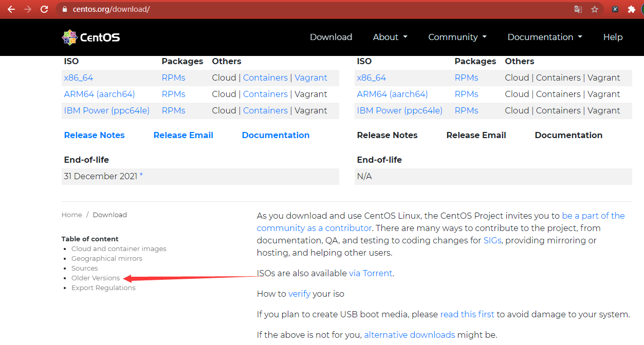Open IBM Power (ppc64le) link in right table
The width and height of the screenshot is (644, 345).
[x=400, y=110]
